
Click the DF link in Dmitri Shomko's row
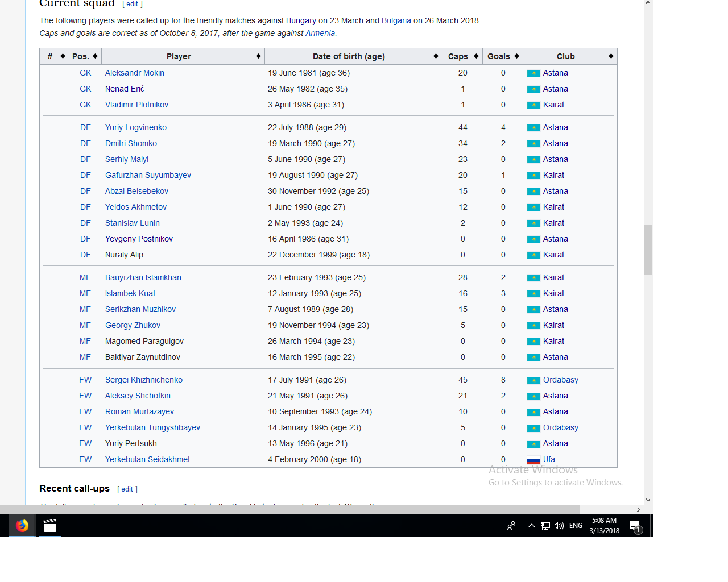(85, 143)
